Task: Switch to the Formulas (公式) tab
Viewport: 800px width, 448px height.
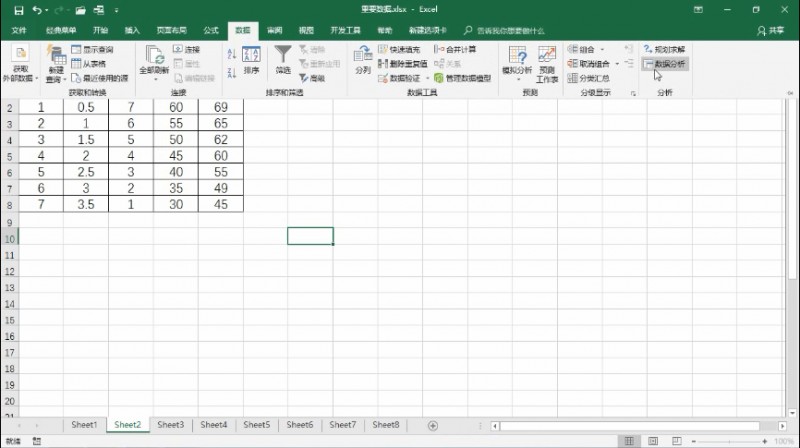Action: 211,31
